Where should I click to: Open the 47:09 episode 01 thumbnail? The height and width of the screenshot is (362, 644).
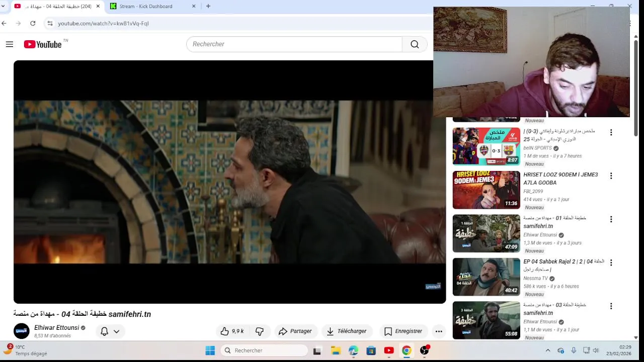(486, 233)
